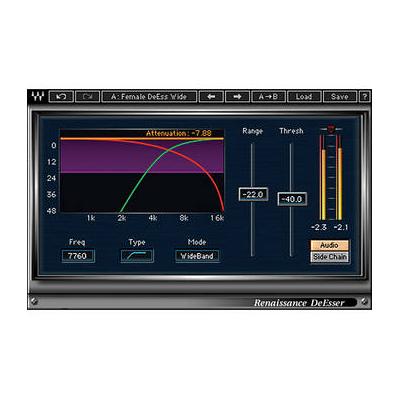Click the Waves logo icon
Screen dimensions: 400x400
38,97
